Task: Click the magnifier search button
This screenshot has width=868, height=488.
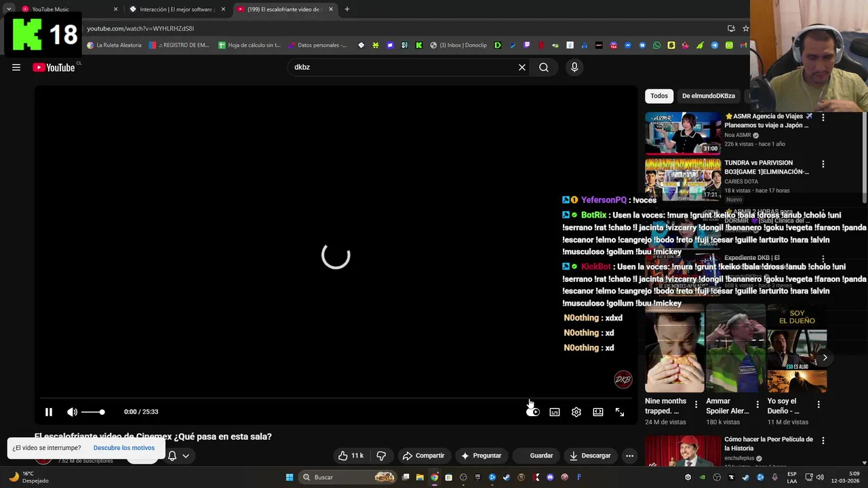Action: point(544,67)
